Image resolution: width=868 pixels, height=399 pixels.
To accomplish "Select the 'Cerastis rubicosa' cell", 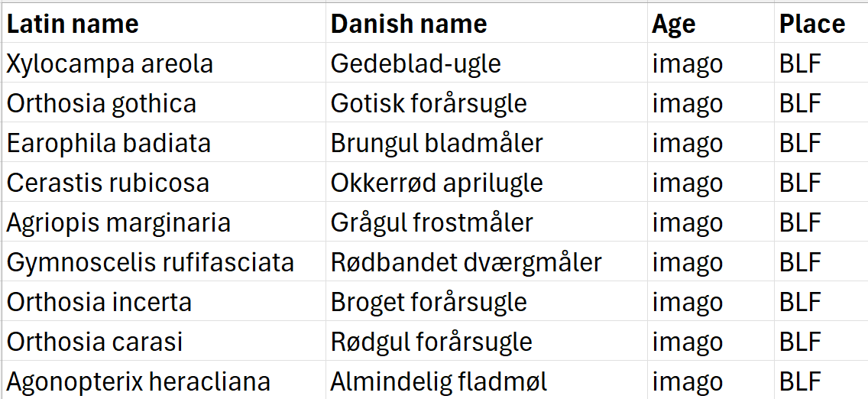I will 108,183.
